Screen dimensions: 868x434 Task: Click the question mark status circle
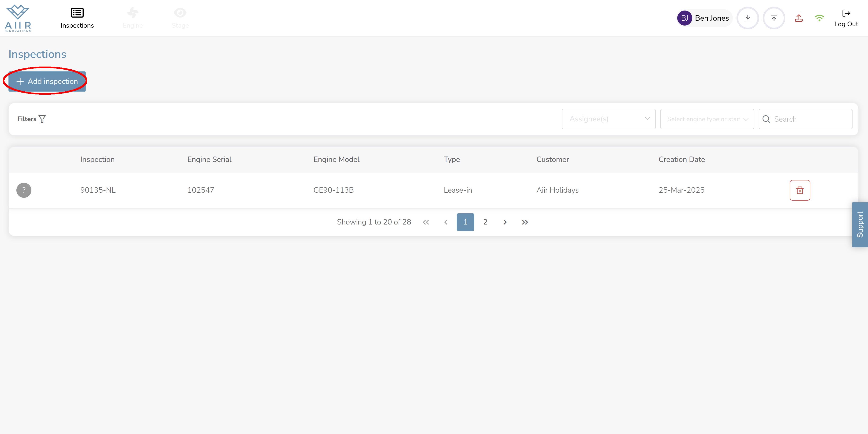[x=24, y=190]
